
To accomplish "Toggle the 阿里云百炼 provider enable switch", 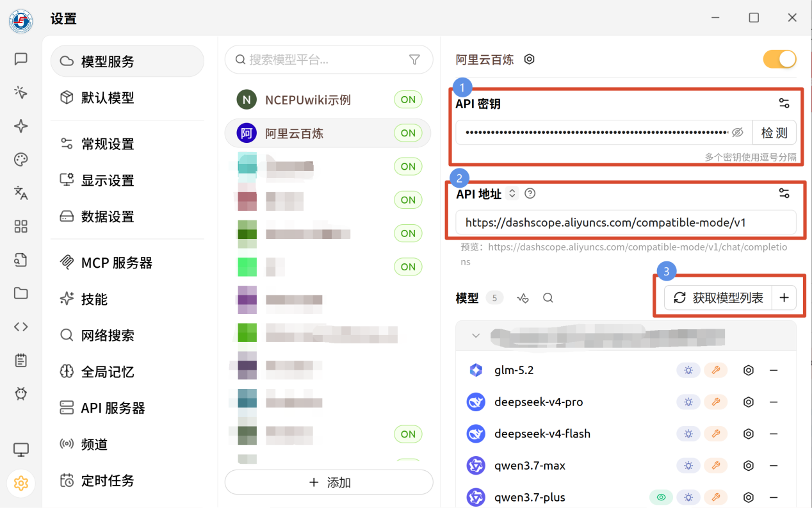I will click(x=779, y=60).
